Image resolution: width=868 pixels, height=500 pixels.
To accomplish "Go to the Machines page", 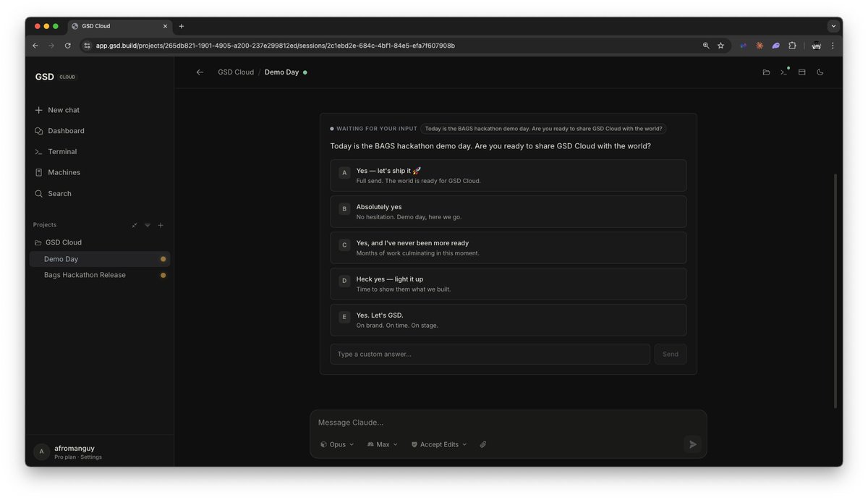I will point(57,172).
